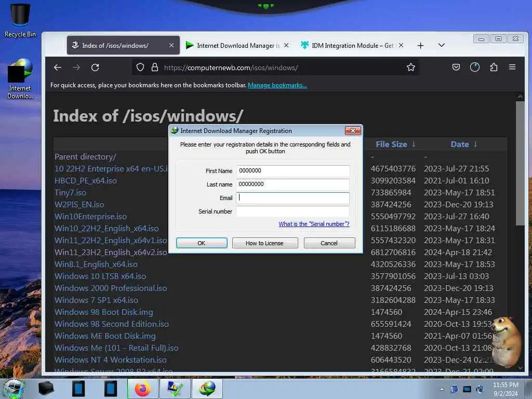This screenshot has height=399, width=532.
Task: Click the Firefox URL address bar
Action: 275,68
